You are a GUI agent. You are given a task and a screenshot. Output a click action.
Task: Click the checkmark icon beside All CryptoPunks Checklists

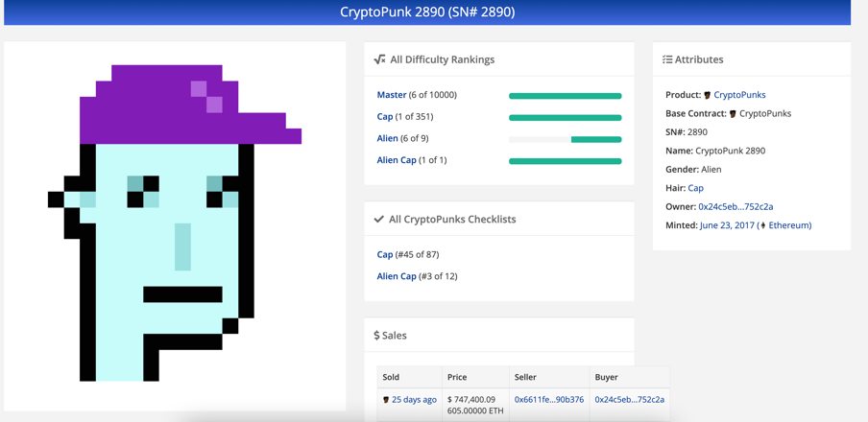click(379, 220)
